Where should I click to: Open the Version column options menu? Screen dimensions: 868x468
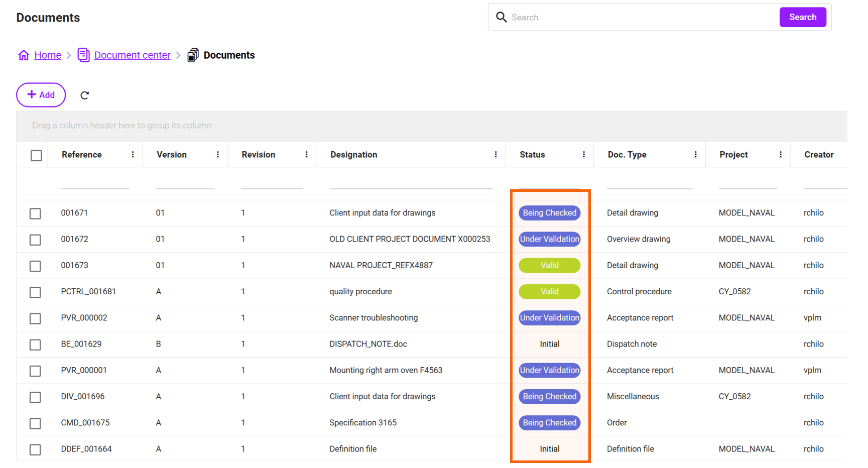pyautogui.click(x=217, y=155)
